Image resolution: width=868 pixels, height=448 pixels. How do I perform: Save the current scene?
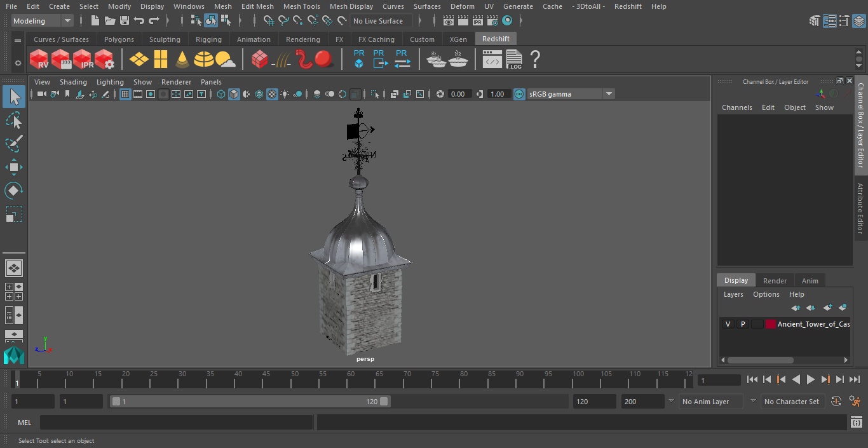point(124,21)
